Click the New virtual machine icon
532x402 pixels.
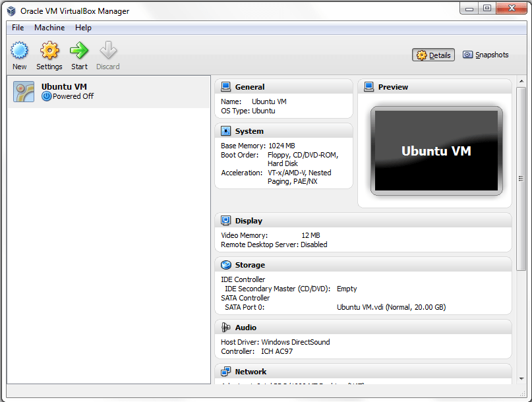click(19, 50)
